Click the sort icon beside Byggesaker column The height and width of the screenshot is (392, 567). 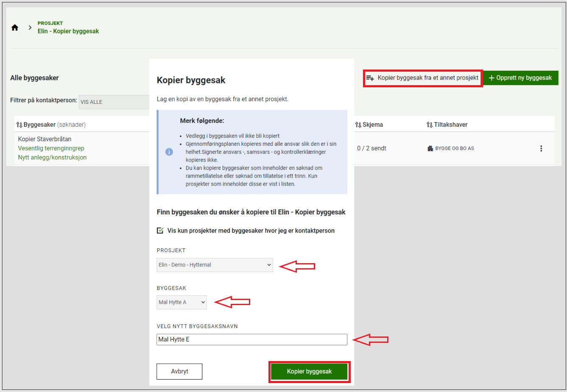(x=19, y=125)
